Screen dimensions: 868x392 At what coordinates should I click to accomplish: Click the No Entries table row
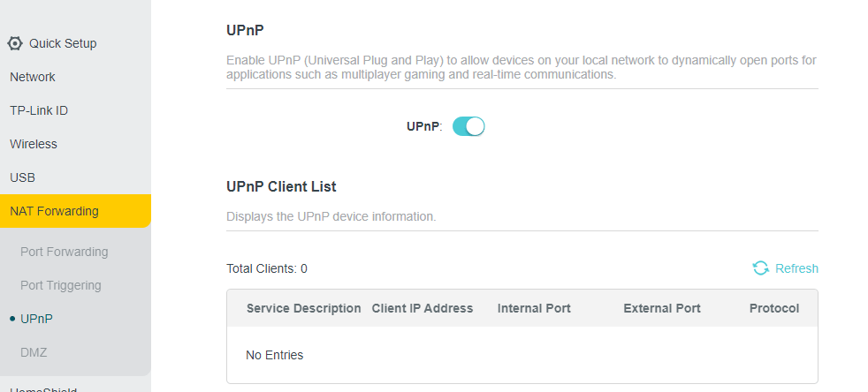[x=522, y=355]
